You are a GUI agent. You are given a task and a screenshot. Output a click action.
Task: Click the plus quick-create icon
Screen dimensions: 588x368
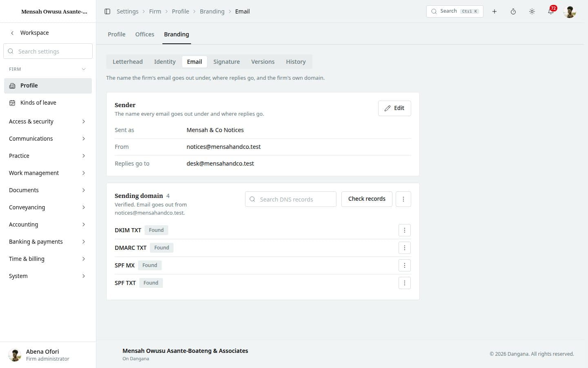[x=494, y=11]
